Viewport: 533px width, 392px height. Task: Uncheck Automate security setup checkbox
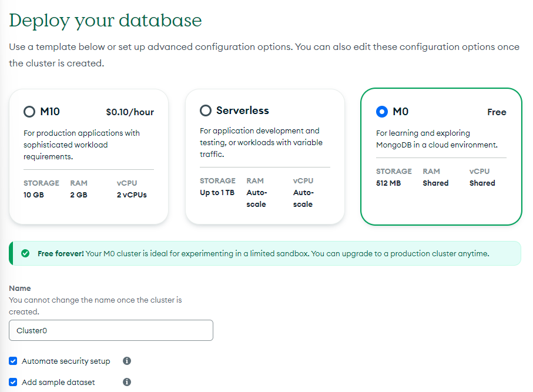pyautogui.click(x=13, y=361)
